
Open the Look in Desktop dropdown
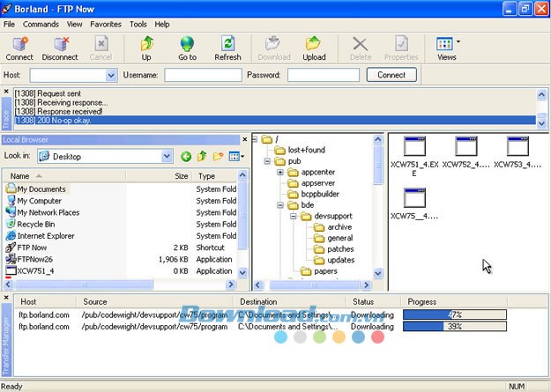tap(167, 157)
